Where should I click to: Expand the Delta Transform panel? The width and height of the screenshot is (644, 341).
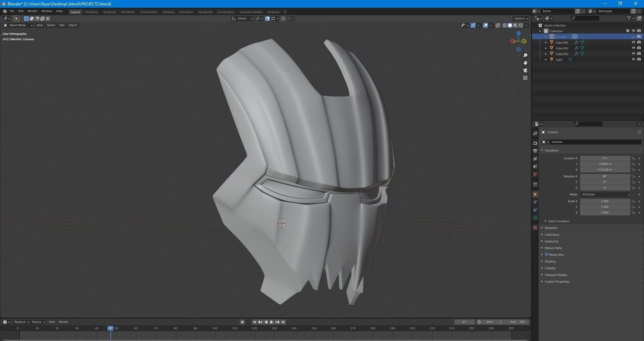559,221
